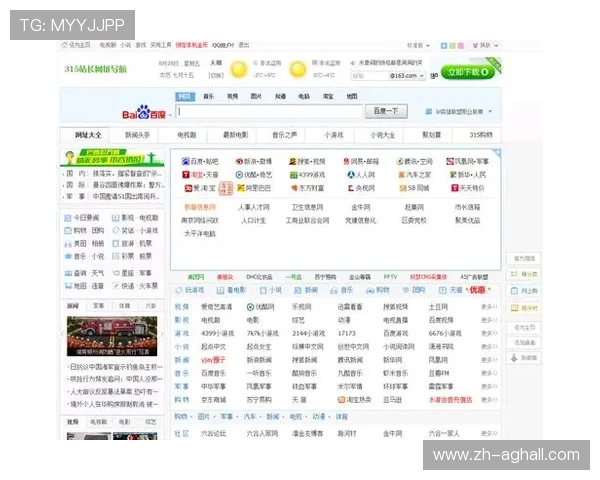Switch to 315购物 navigation tab

click(x=481, y=135)
